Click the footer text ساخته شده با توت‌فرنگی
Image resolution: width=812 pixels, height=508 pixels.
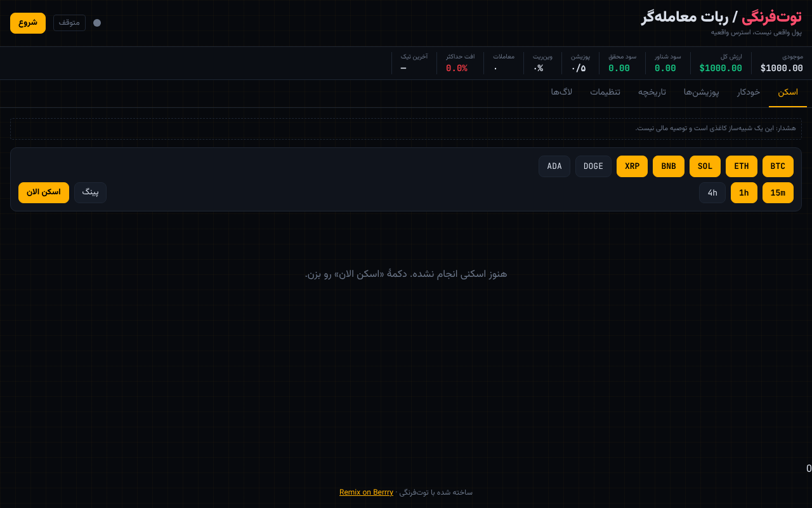click(436, 492)
